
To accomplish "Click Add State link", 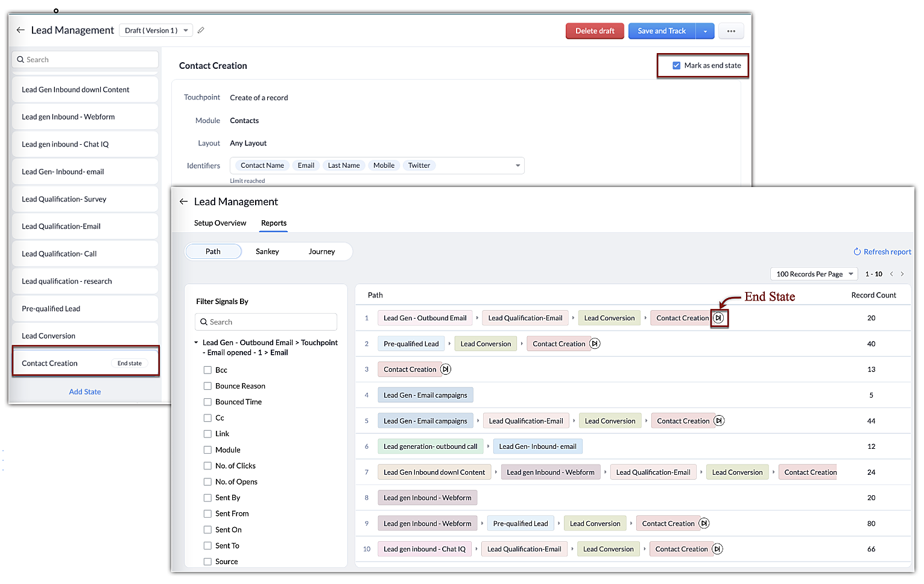I will pyautogui.click(x=85, y=392).
